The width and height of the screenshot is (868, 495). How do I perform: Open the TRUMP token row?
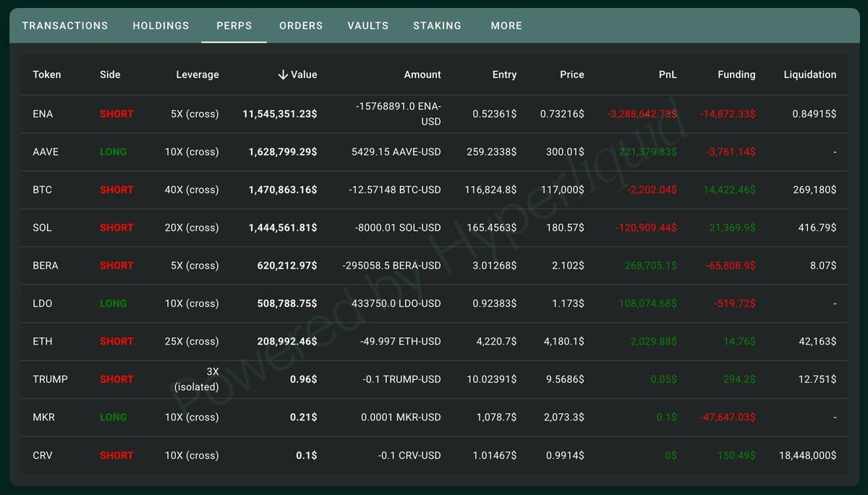point(434,379)
